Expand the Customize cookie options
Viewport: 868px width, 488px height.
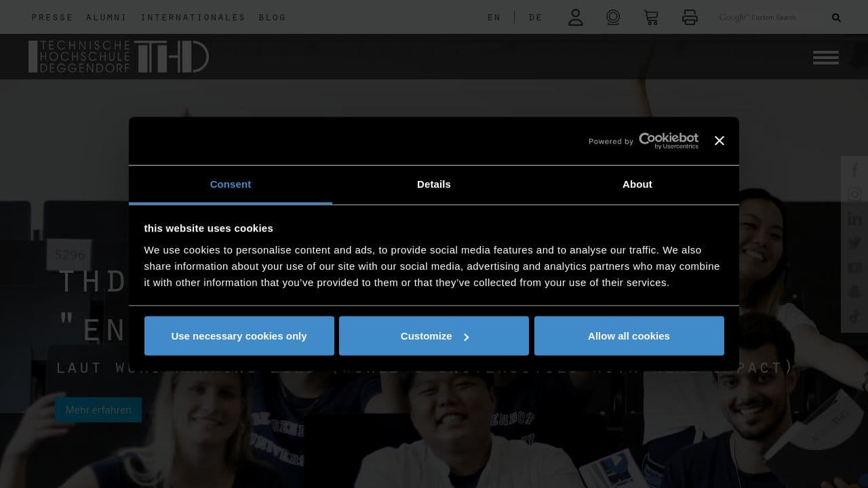click(433, 335)
